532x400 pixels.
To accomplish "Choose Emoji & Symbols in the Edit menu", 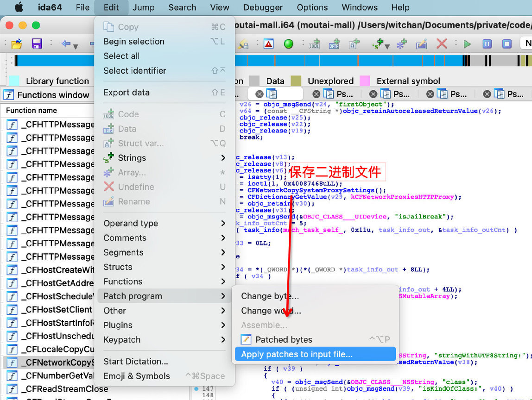I will (x=165, y=376).
